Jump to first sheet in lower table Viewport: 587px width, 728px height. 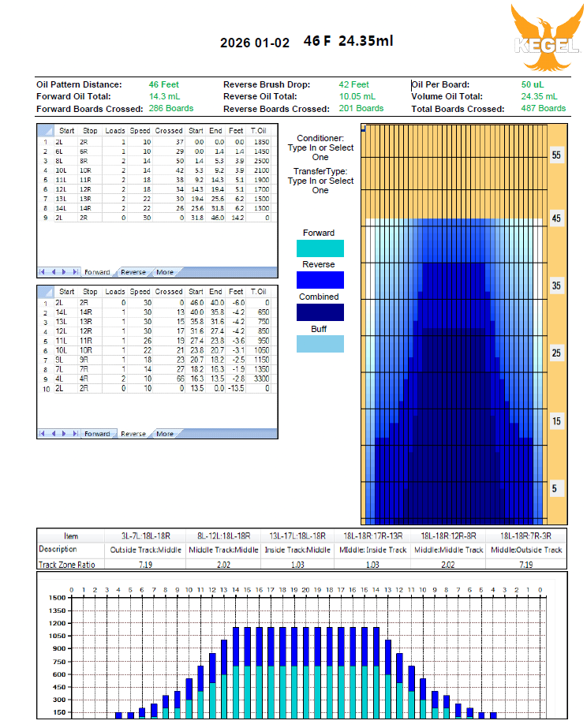43,434
